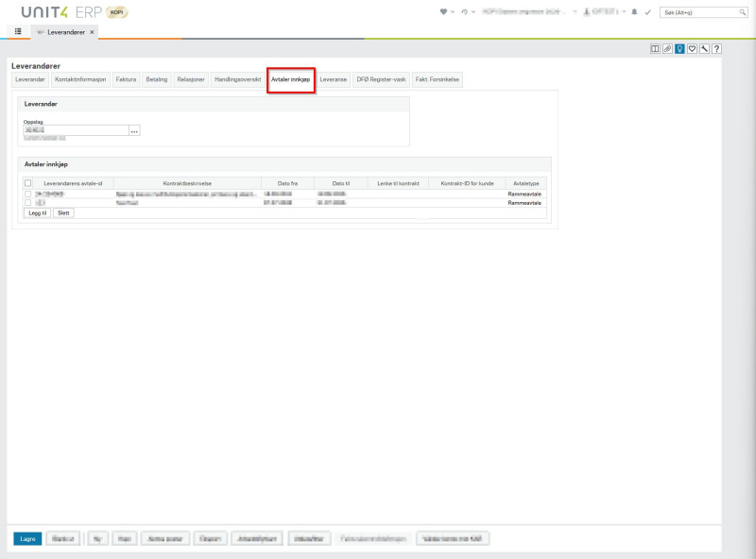This screenshot has height=559, width=756.
Task: Expand the favorites heart dropdown arrow
Action: (x=453, y=12)
